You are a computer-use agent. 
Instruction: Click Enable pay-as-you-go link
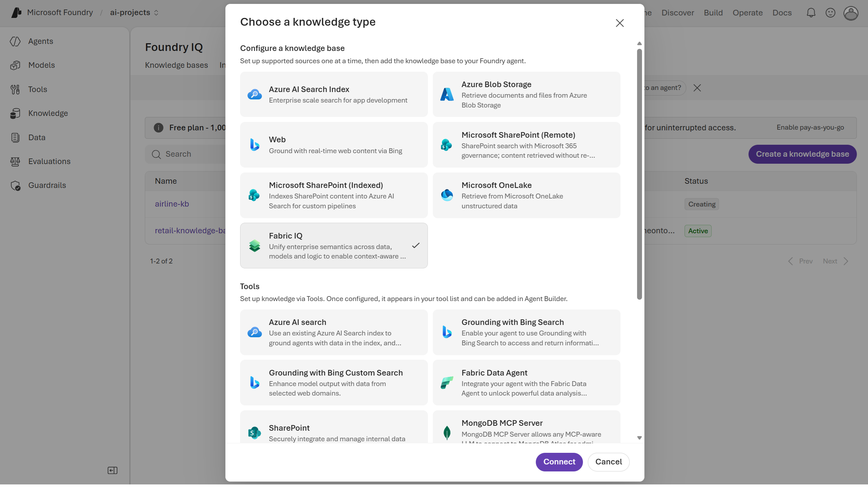810,128
